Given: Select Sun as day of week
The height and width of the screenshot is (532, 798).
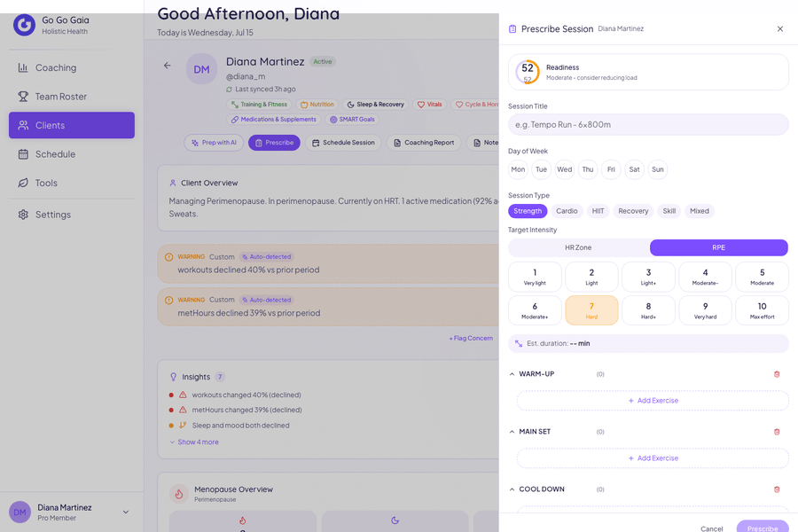Looking at the screenshot, I should (658, 169).
